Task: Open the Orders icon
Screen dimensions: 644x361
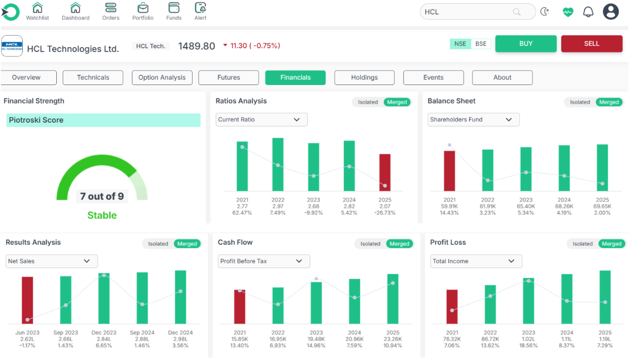Action: click(111, 8)
